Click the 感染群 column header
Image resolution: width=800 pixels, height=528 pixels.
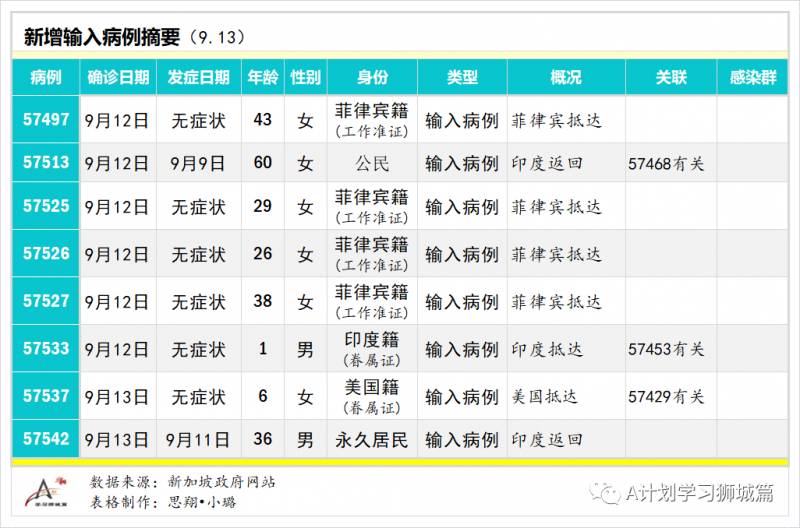pyautogui.click(x=753, y=78)
